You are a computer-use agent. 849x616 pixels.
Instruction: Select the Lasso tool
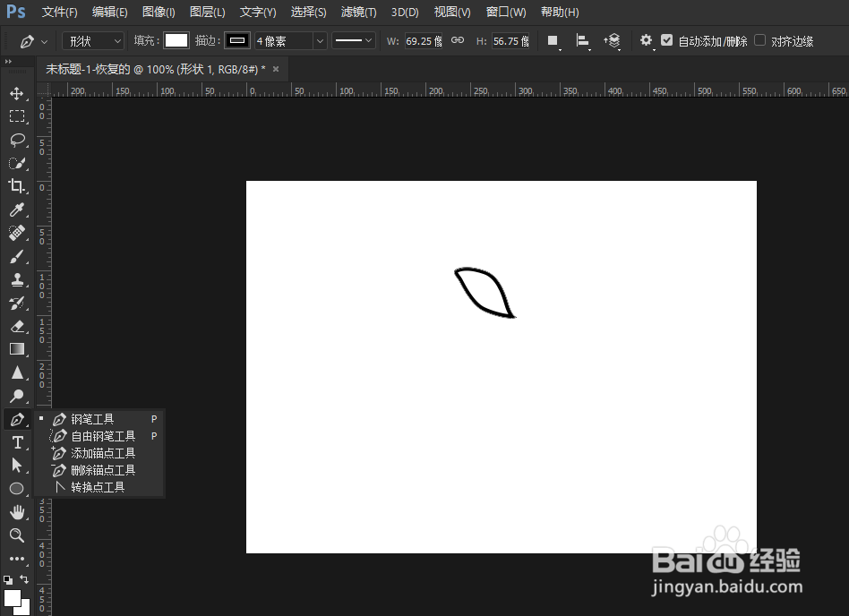click(x=17, y=140)
